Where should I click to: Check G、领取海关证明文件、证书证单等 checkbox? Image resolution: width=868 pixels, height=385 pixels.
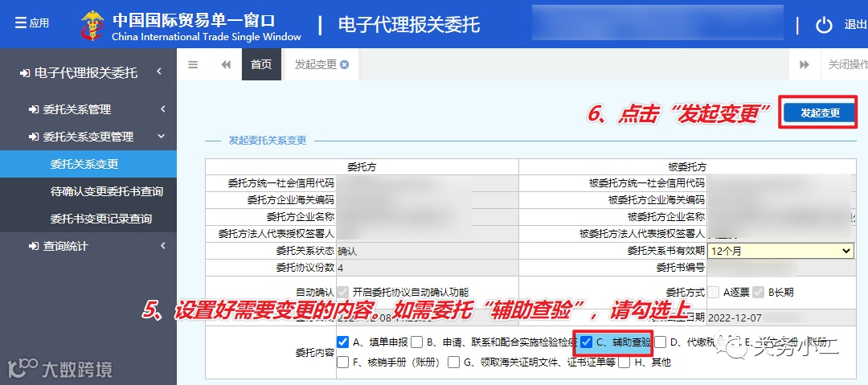pos(454,362)
